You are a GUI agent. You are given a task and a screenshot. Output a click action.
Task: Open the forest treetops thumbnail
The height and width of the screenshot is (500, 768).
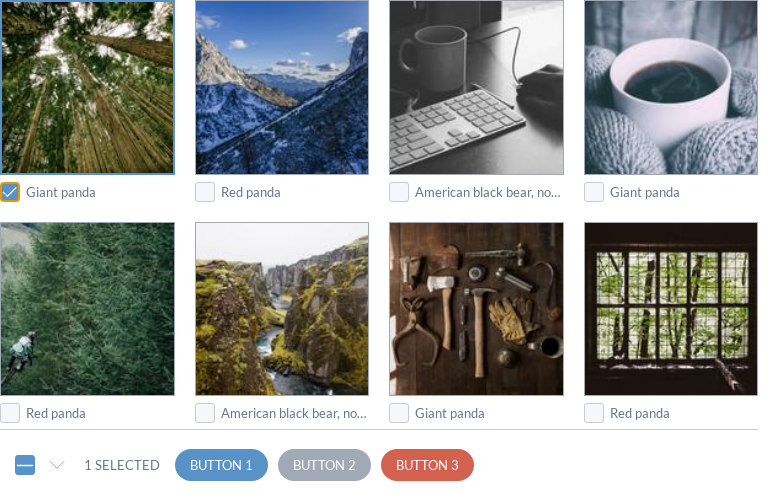point(88,88)
